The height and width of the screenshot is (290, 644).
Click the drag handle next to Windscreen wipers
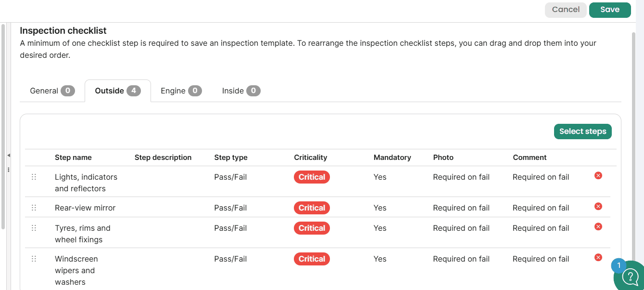34,259
